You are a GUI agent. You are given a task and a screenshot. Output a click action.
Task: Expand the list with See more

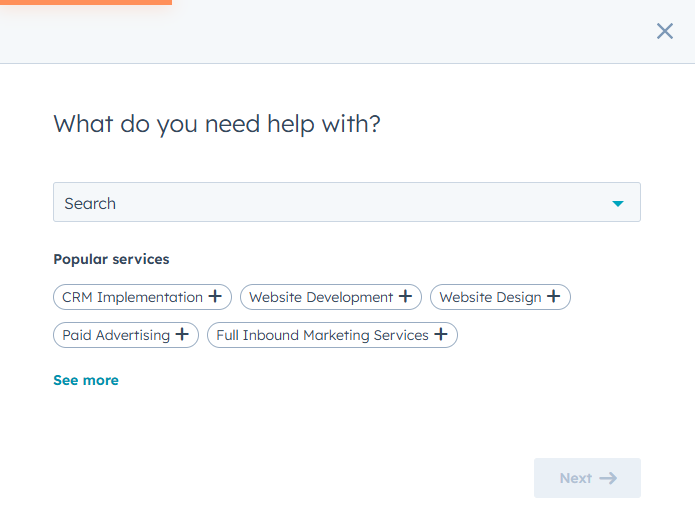coord(86,380)
